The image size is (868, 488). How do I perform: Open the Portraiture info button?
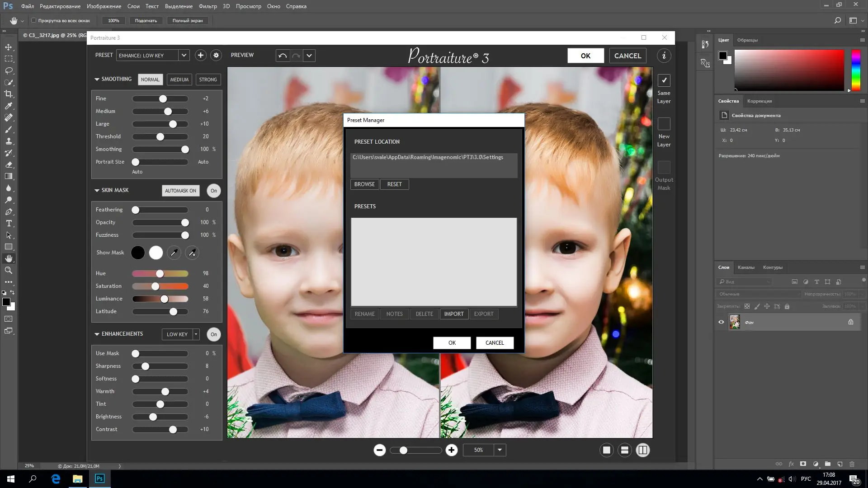pos(664,56)
